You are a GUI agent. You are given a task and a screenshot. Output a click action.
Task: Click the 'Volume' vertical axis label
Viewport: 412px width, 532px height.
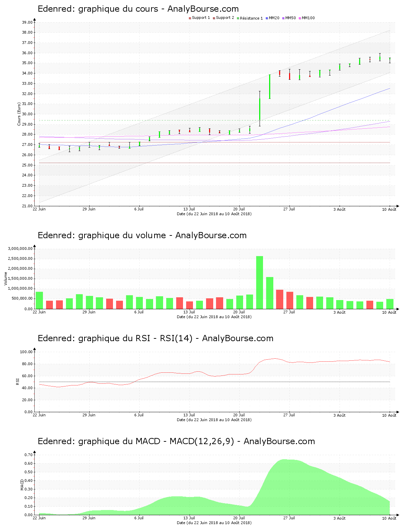coord(5,279)
